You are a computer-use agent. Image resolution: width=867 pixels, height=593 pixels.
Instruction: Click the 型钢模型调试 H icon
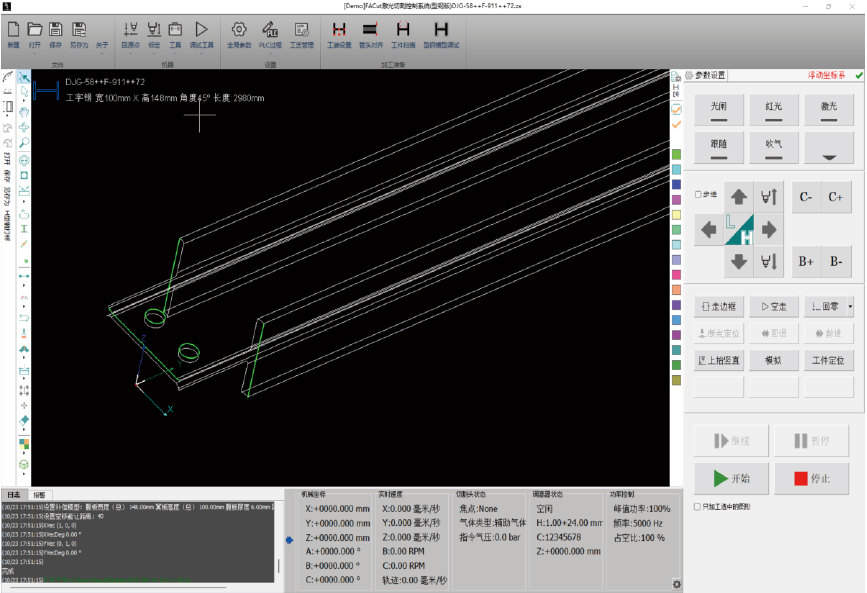(x=441, y=29)
